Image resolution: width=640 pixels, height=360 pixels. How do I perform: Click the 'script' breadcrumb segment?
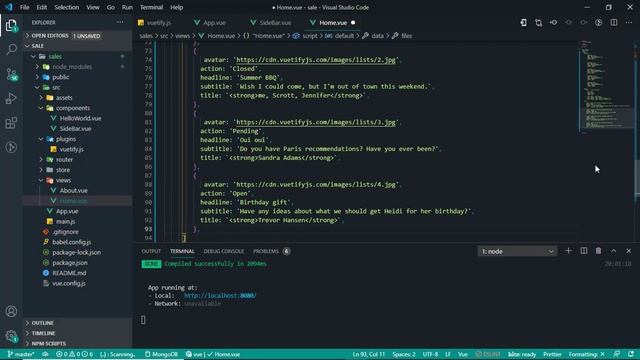[309, 36]
